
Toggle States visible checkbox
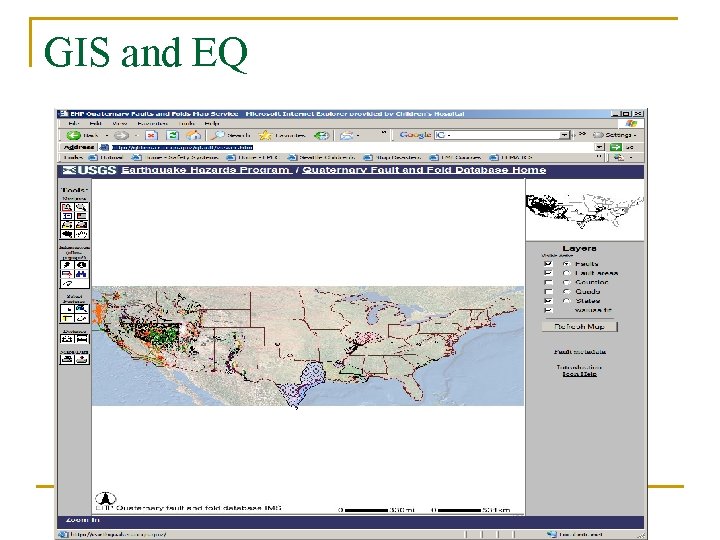pyautogui.click(x=548, y=301)
